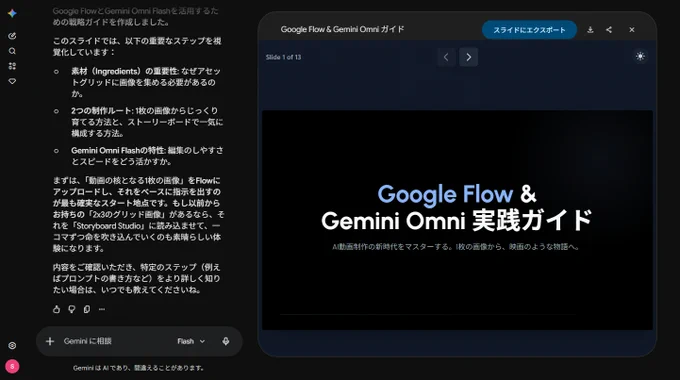This screenshot has width=680, height=380.
Task: Click the Gemini sparkle logo
Action: (12, 13)
